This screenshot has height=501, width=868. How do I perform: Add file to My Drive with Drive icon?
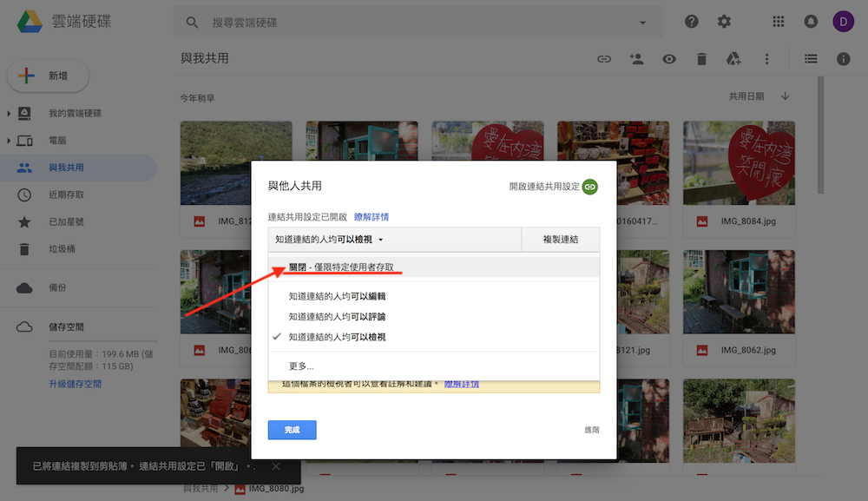tap(733, 58)
